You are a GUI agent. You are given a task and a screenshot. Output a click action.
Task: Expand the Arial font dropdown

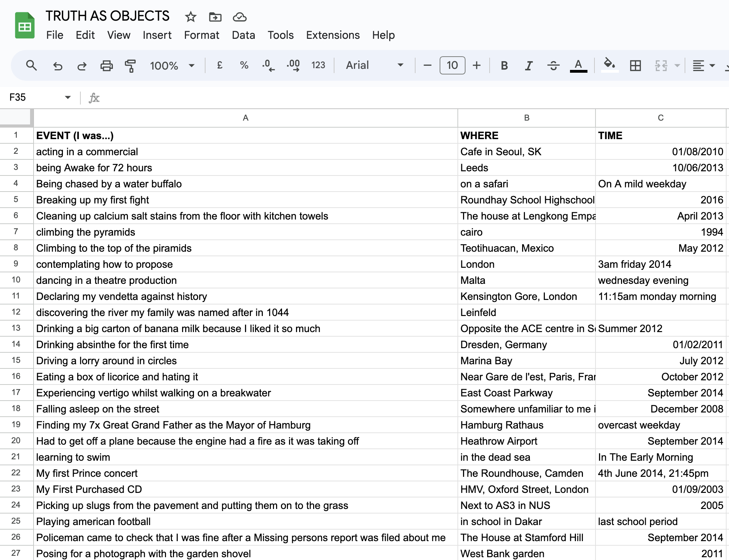(x=374, y=65)
